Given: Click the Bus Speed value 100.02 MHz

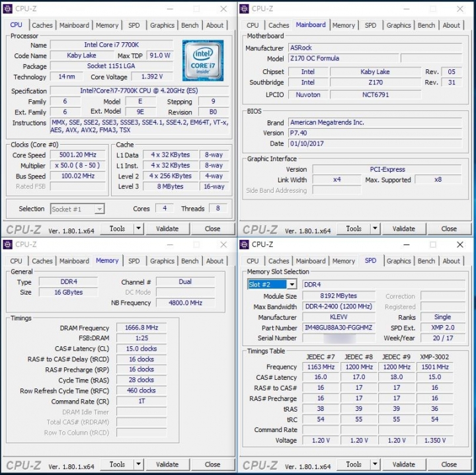Looking at the screenshot, I should (78, 176).
